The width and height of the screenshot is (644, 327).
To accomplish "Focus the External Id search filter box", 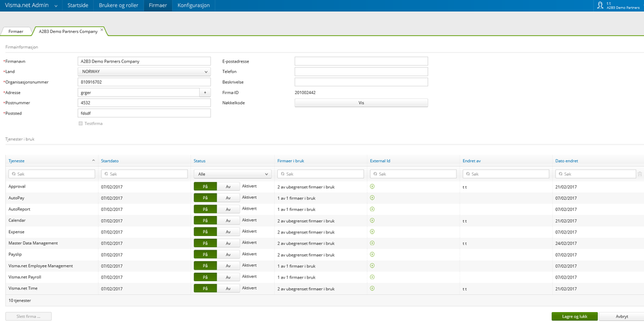I will click(413, 174).
